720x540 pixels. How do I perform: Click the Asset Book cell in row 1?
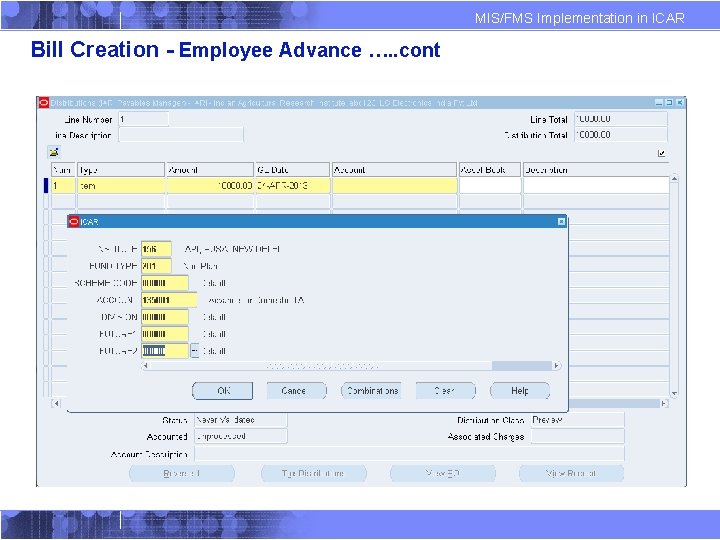pyautogui.click(x=490, y=186)
